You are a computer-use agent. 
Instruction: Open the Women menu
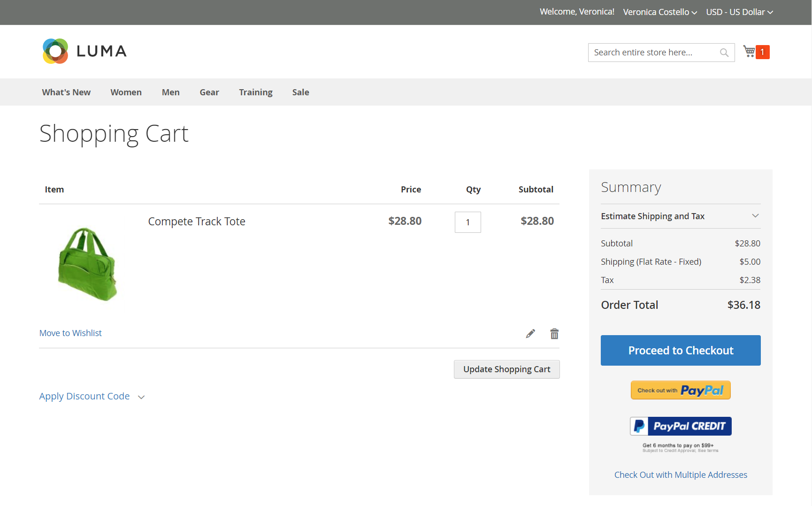[x=126, y=92]
